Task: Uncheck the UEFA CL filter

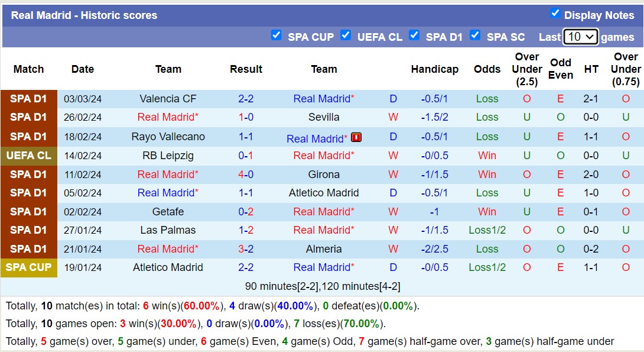Action: tap(346, 35)
